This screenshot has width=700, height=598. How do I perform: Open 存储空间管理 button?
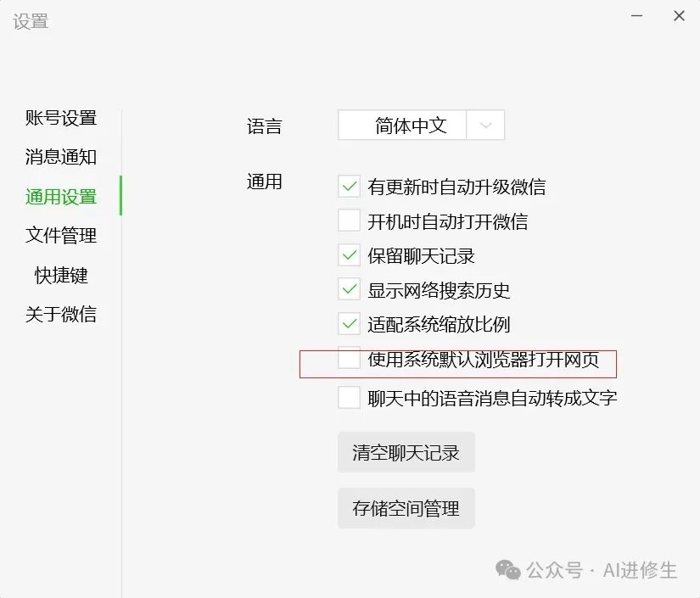pyautogui.click(x=406, y=508)
